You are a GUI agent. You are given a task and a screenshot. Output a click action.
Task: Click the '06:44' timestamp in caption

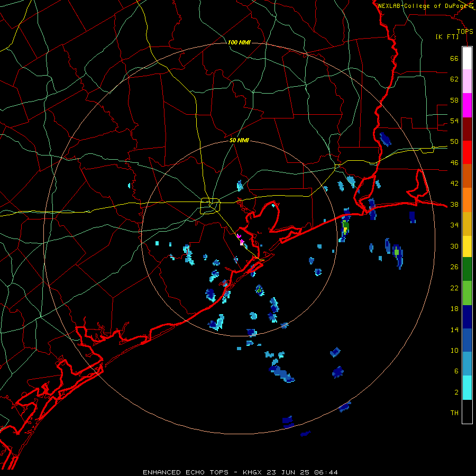pyautogui.click(x=326, y=472)
